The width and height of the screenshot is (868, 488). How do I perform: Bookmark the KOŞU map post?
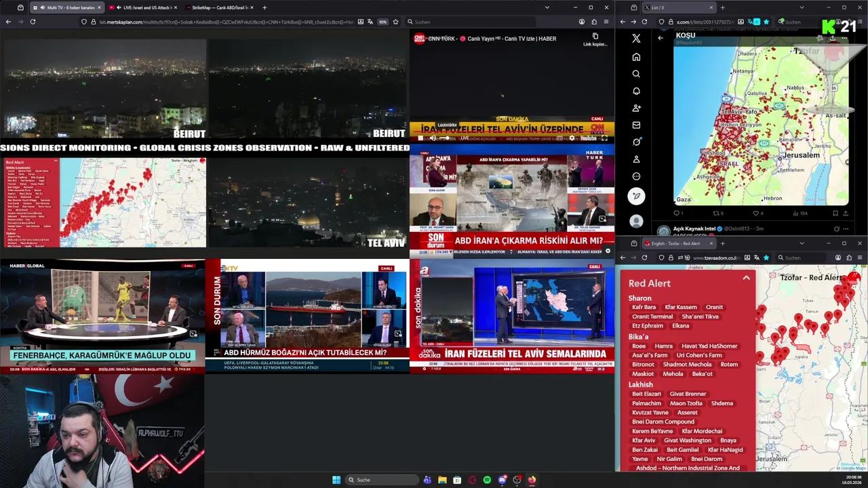[835, 213]
